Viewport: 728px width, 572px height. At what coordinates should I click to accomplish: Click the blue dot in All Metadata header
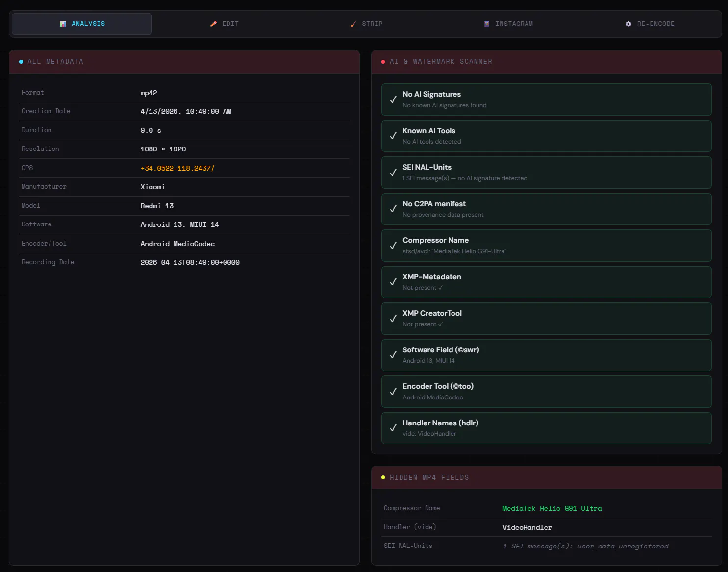click(21, 62)
